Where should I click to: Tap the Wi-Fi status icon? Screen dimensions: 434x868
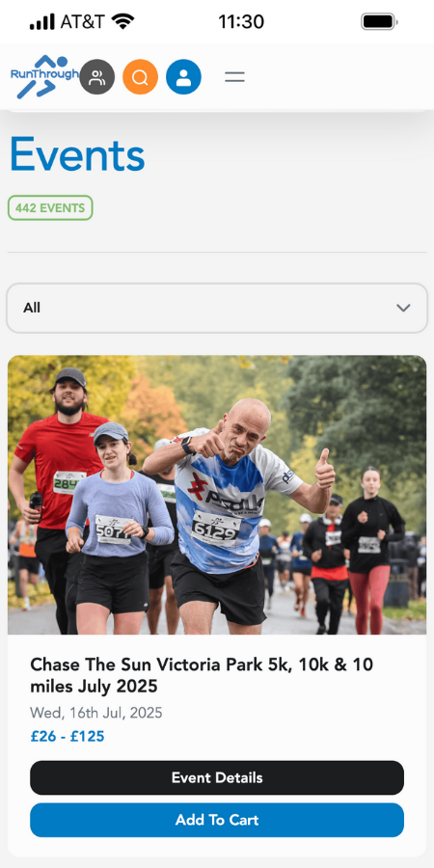click(122, 21)
